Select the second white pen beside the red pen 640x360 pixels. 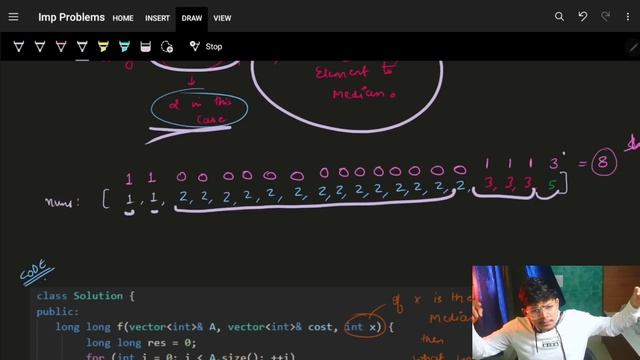click(x=40, y=47)
